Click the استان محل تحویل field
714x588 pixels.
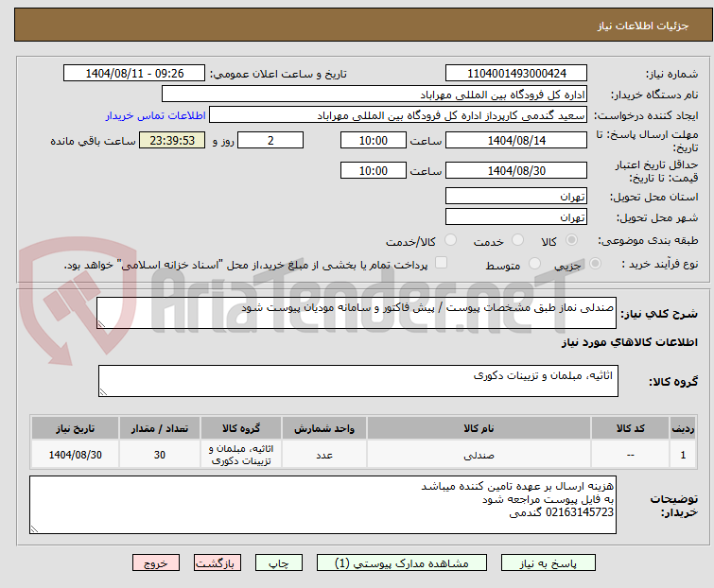click(516, 196)
